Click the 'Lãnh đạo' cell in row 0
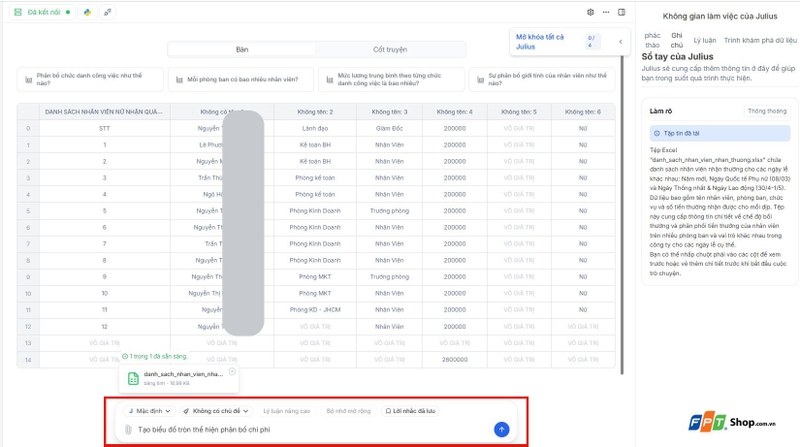800x447 pixels. [315, 129]
